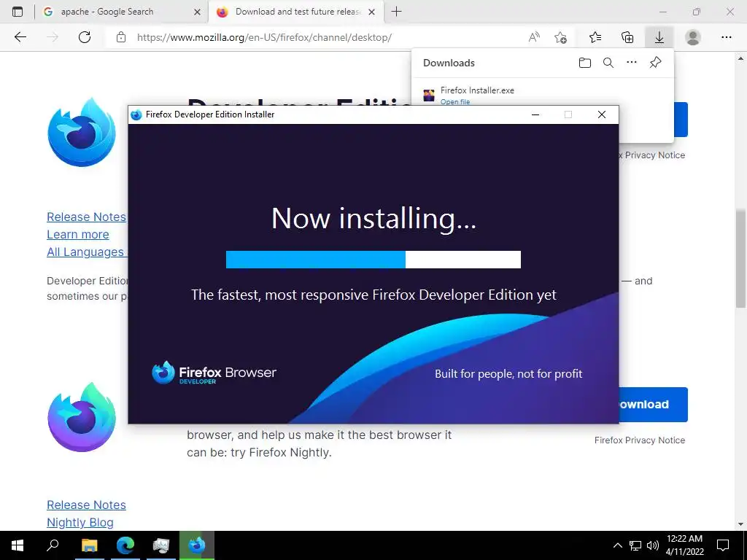The height and width of the screenshot is (560, 747).
Task: Click Firefox Installer.exe file icon
Action: (429, 95)
